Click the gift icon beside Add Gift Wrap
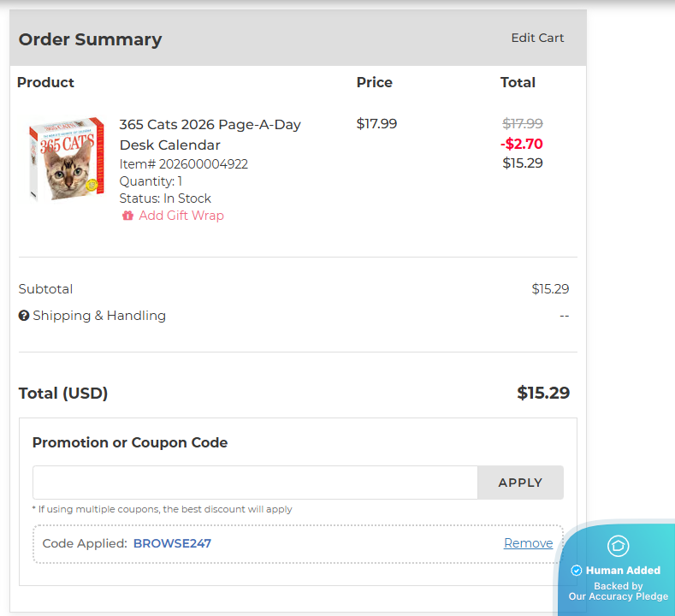The height and width of the screenshot is (616, 675). click(x=128, y=216)
